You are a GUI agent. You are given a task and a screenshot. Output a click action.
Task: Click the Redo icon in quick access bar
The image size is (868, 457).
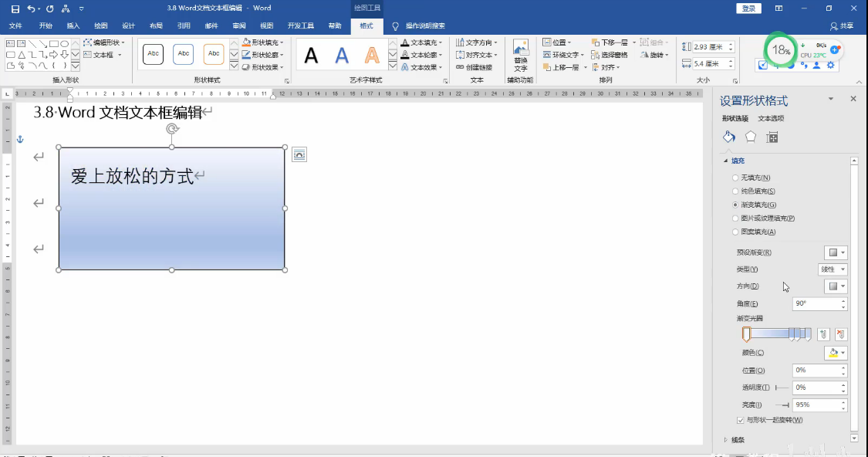click(50, 8)
